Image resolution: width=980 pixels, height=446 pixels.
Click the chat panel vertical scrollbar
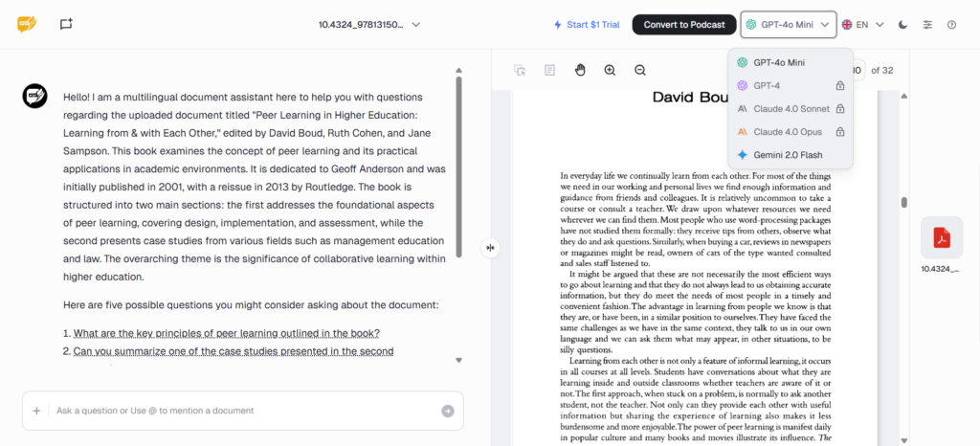click(459, 163)
